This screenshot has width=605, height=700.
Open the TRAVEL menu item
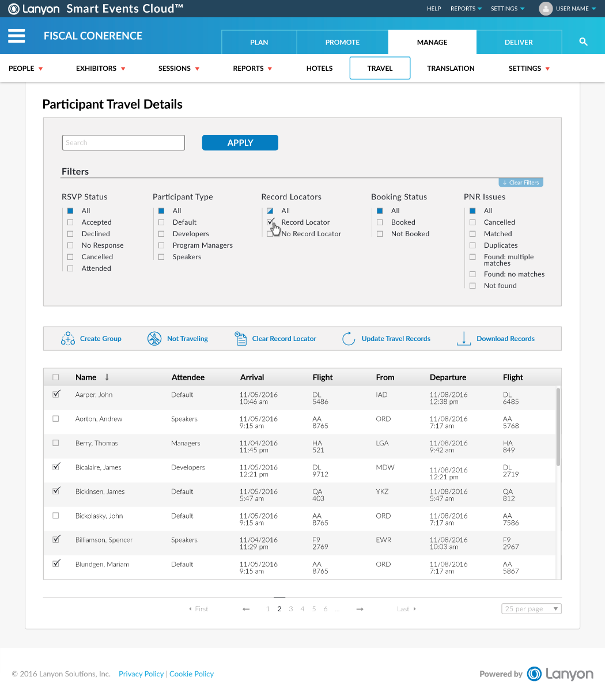coord(380,68)
